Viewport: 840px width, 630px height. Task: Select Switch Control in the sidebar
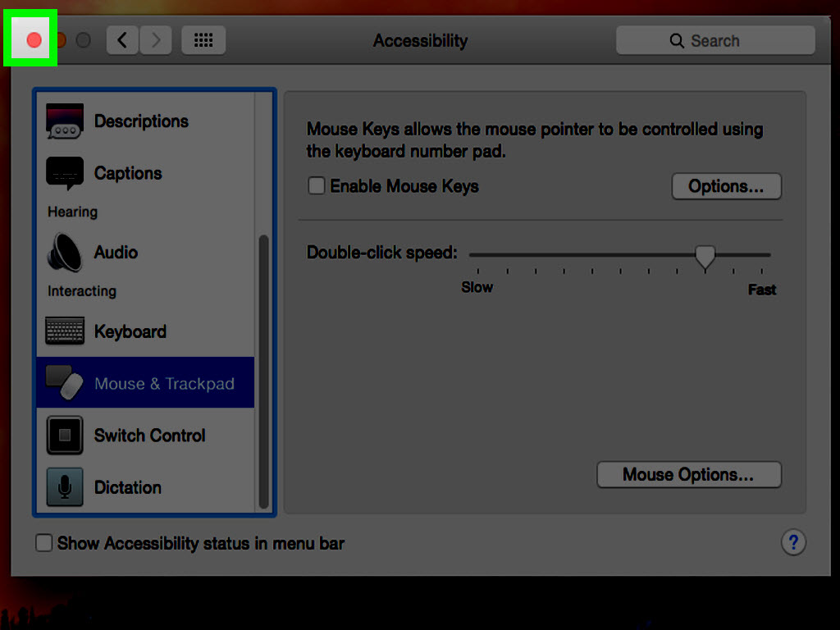click(145, 435)
